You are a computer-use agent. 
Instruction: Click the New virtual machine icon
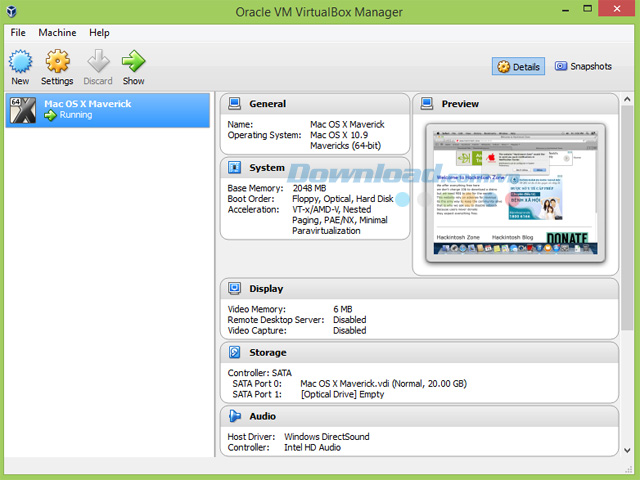click(x=20, y=61)
